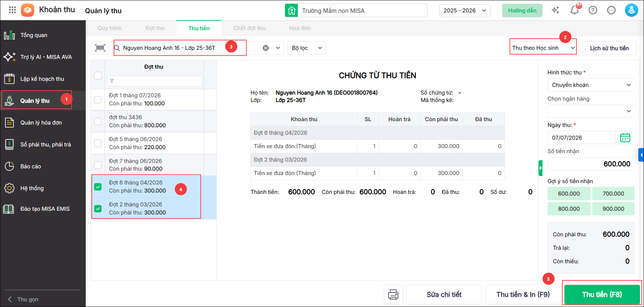Open the apps grid launcher
The height and width of the screenshot is (307, 644).
coord(12,10)
